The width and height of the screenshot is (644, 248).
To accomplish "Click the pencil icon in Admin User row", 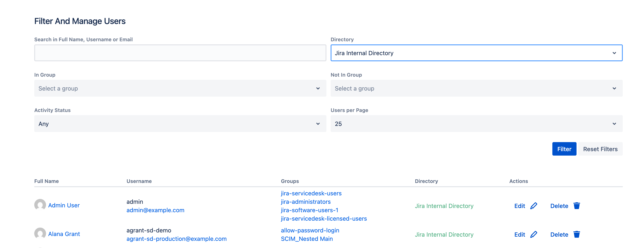I will pos(533,206).
